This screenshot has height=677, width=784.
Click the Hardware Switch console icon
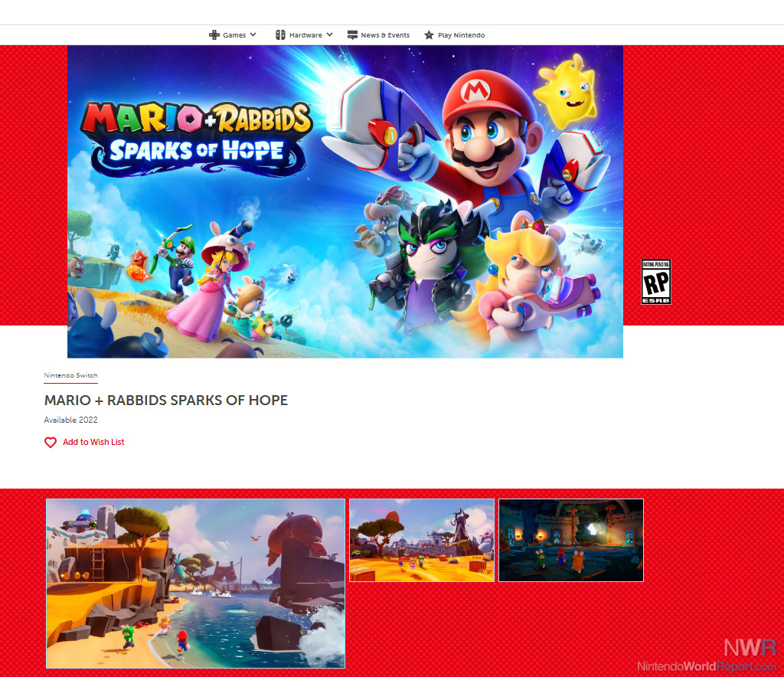point(280,35)
